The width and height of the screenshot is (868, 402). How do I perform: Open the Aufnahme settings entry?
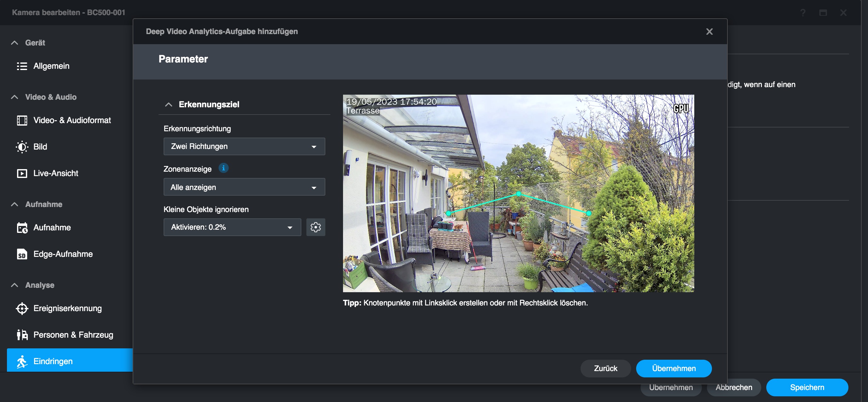click(52, 228)
